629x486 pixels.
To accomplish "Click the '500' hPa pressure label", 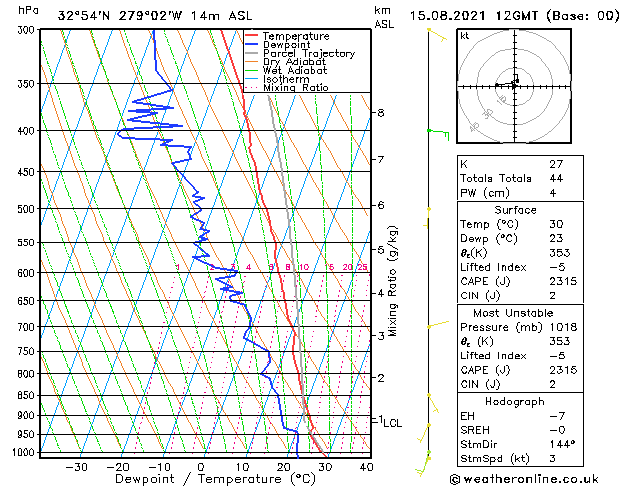I will (28, 209).
